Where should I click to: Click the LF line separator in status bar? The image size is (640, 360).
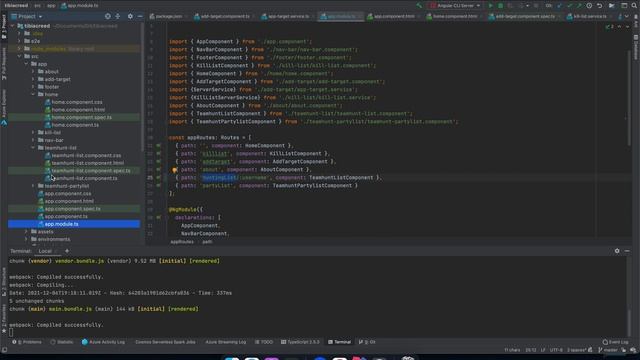[x=543, y=350]
